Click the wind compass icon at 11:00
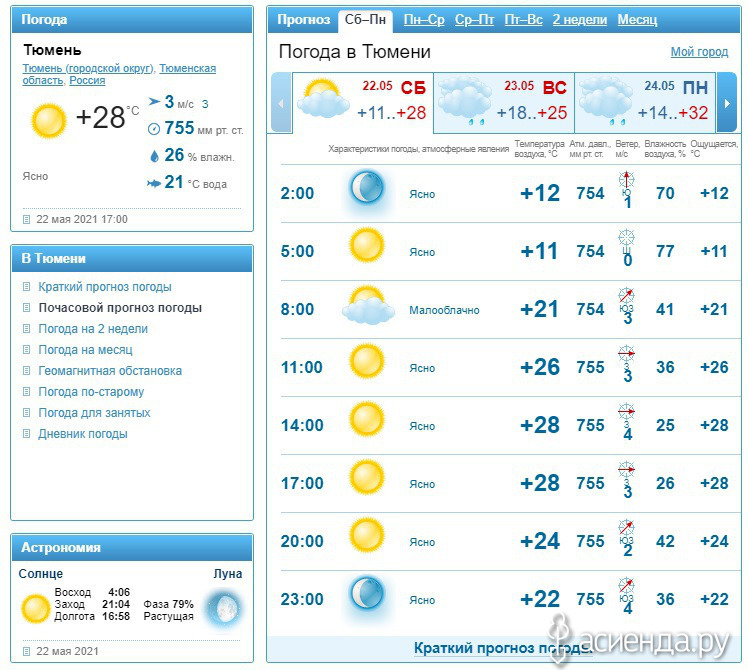This screenshot has height=670, width=748. coord(626,354)
